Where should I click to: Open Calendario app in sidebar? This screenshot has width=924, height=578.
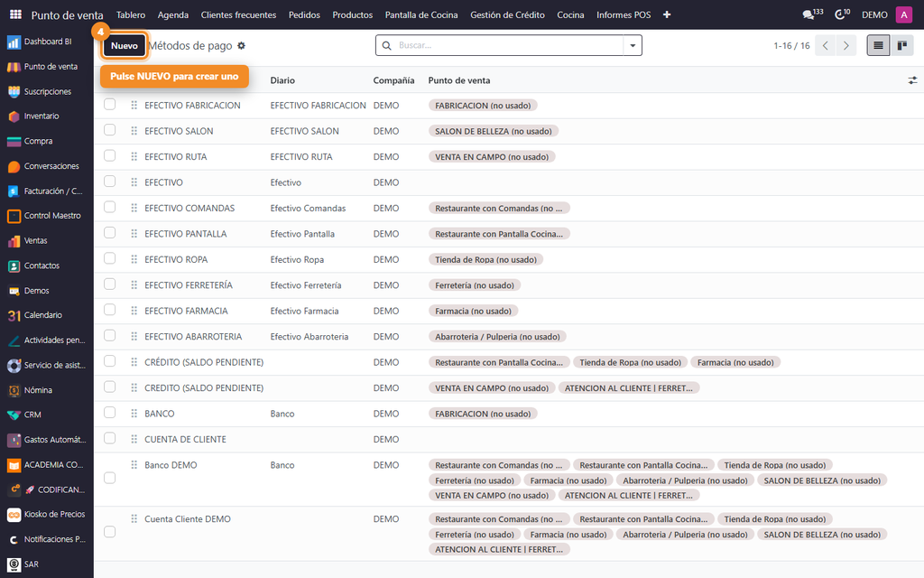coord(47,315)
